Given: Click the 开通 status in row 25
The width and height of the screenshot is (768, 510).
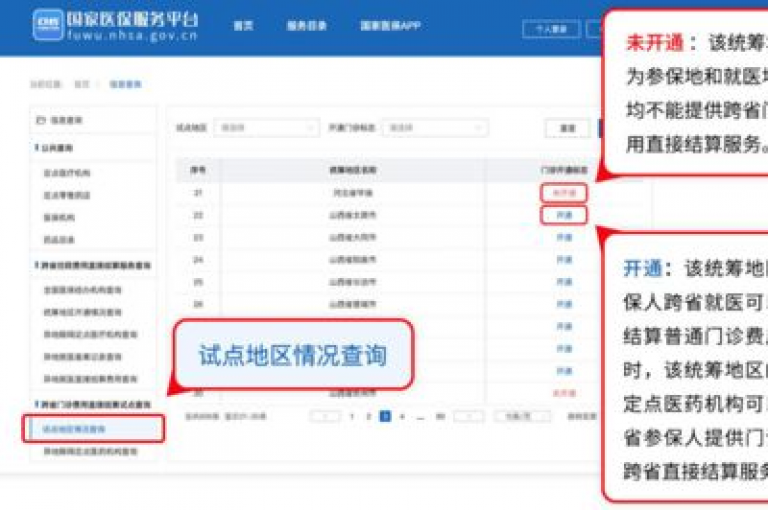Looking at the screenshot, I should click(x=564, y=282).
